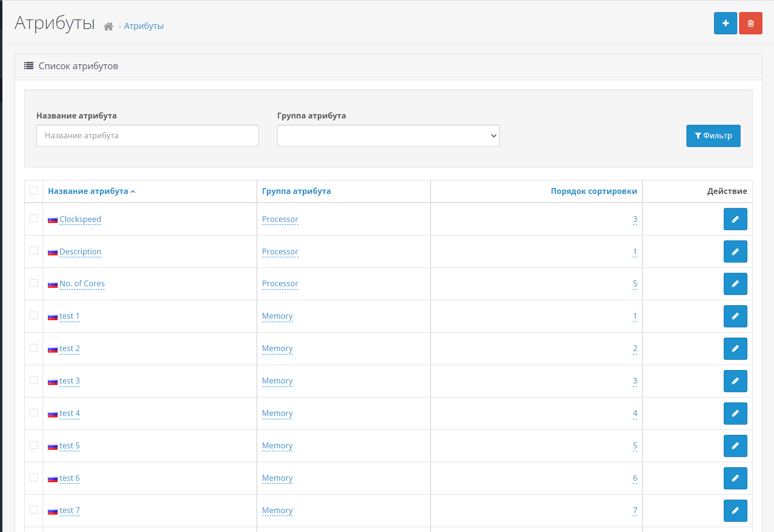Apply the Фильтр button
This screenshot has width=774, height=532.
[713, 136]
